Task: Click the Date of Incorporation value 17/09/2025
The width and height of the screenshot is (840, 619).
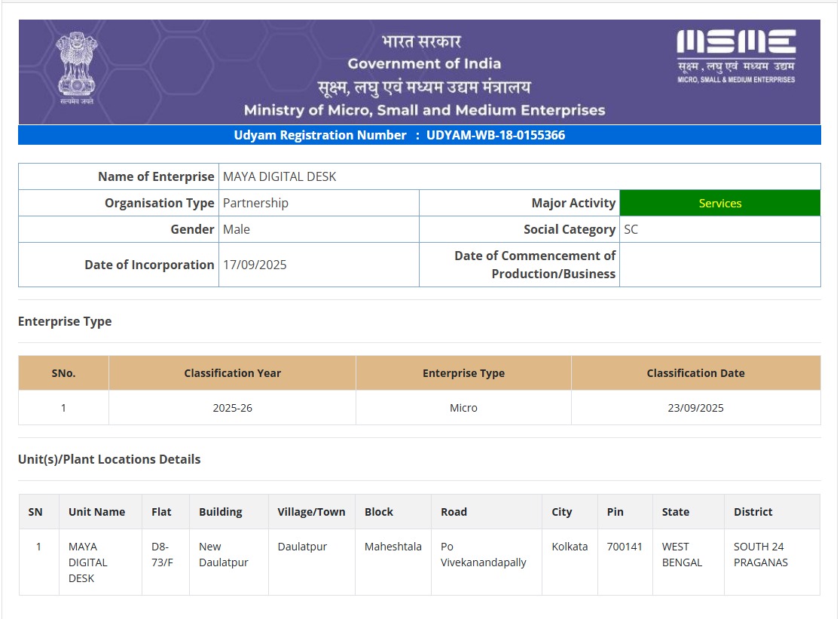Action: pos(255,265)
